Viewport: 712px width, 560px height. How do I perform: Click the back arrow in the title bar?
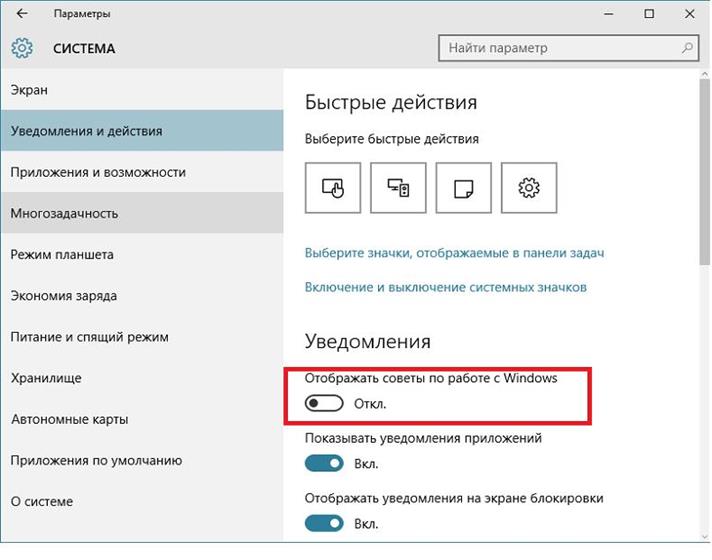point(22,14)
